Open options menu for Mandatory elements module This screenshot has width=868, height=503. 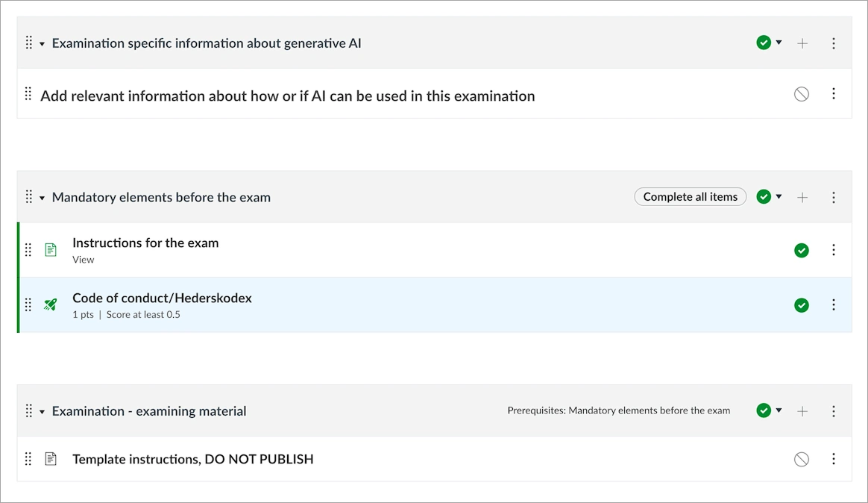coord(834,197)
